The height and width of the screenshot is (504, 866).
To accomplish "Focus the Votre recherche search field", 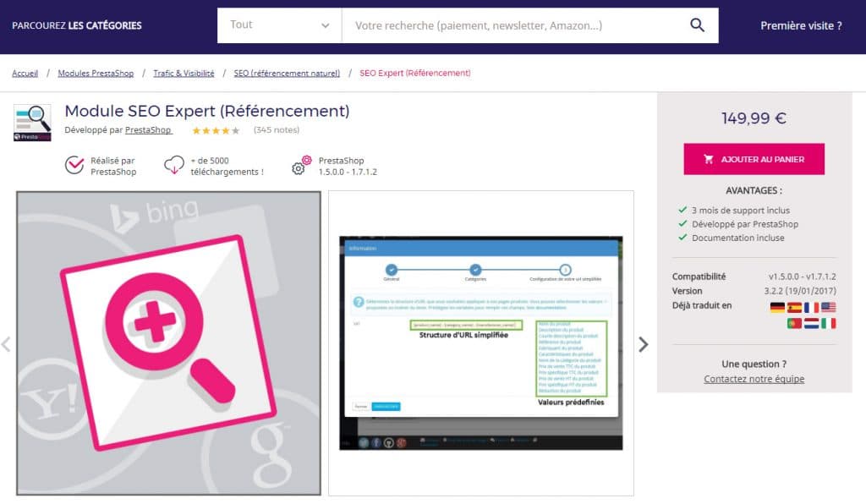I will coord(513,25).
